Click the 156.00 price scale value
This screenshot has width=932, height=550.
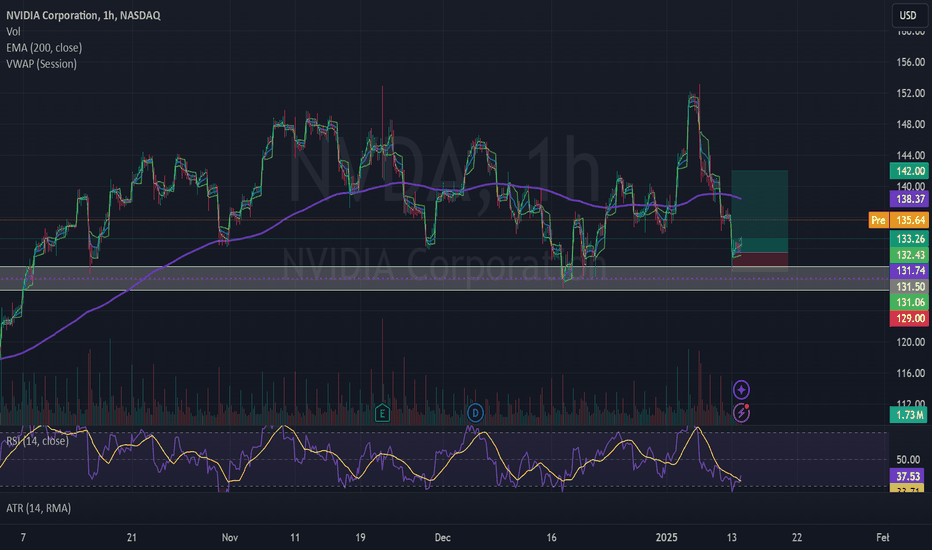tap(911, 62)
